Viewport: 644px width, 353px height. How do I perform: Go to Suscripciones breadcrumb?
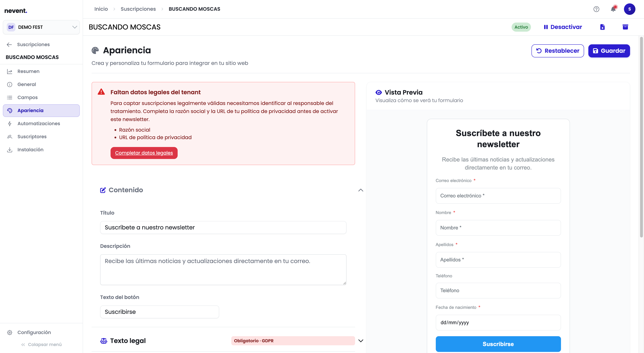(138, 9)
